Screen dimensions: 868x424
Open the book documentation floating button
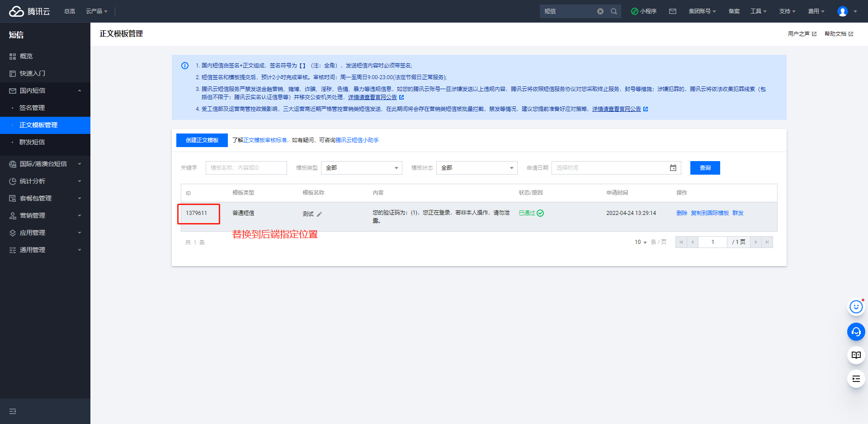point(855,355)
